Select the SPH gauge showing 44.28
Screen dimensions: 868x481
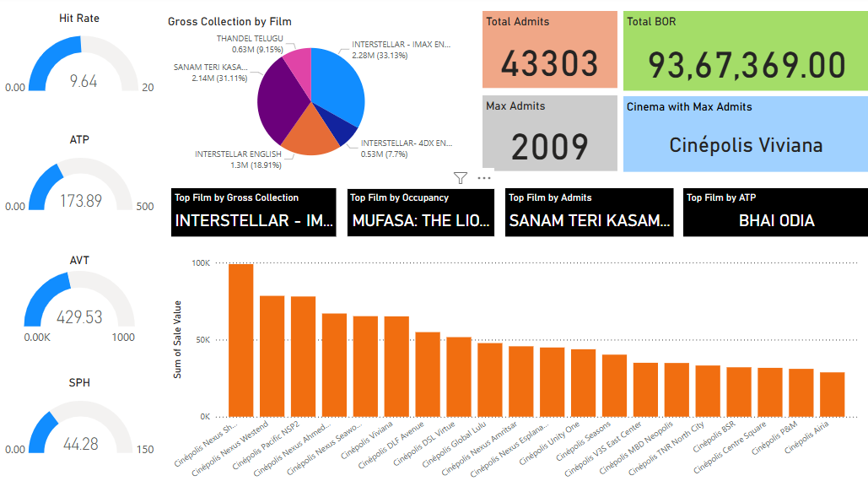click(x=81, y=427)
